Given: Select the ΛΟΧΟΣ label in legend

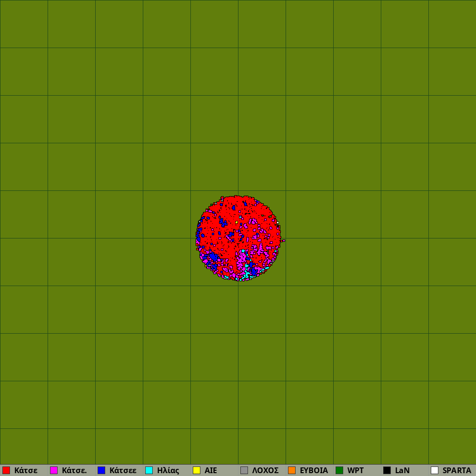Looking at the screenshot, I should tap(265, 471).
